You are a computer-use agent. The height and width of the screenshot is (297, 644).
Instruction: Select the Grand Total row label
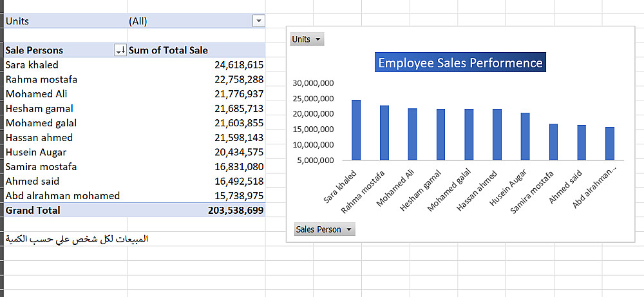(33, 210)
